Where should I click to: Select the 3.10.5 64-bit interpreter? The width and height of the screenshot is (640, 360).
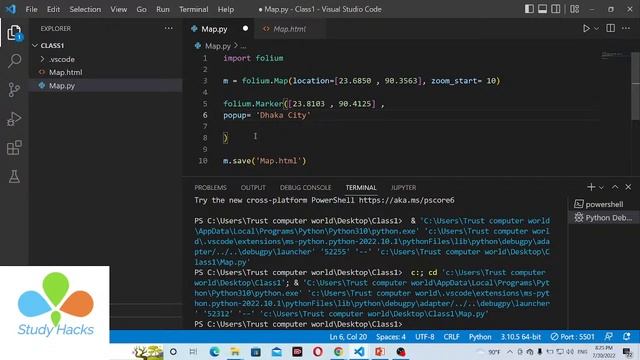520,337
